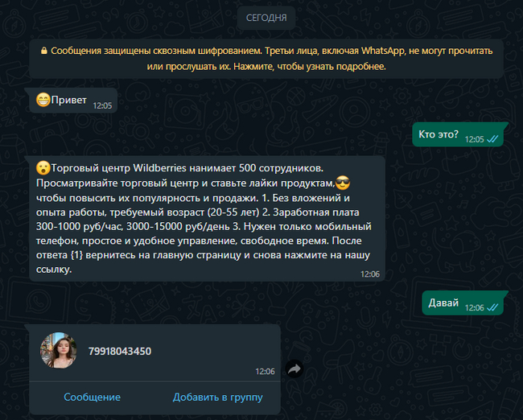Click the Добавить в группу button
Screen dimensions: 523x420
pos(218,397)
